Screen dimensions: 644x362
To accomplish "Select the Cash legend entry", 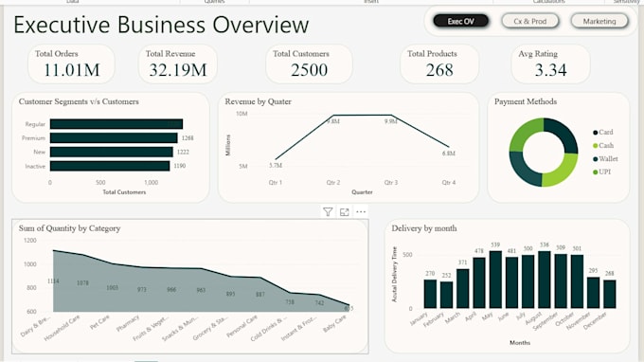I will (x=603, y=145).
